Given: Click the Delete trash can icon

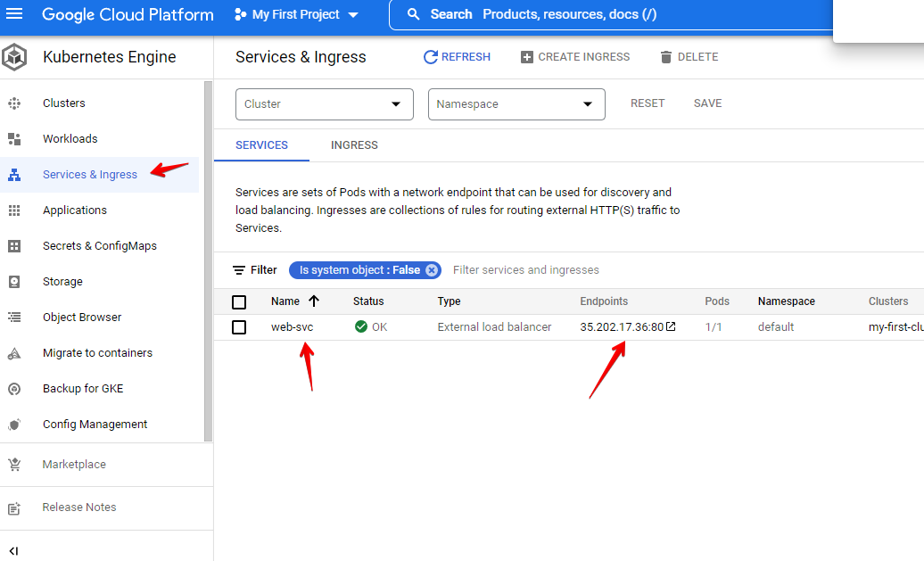Looking at the screenshot, I should click(666, 57).
